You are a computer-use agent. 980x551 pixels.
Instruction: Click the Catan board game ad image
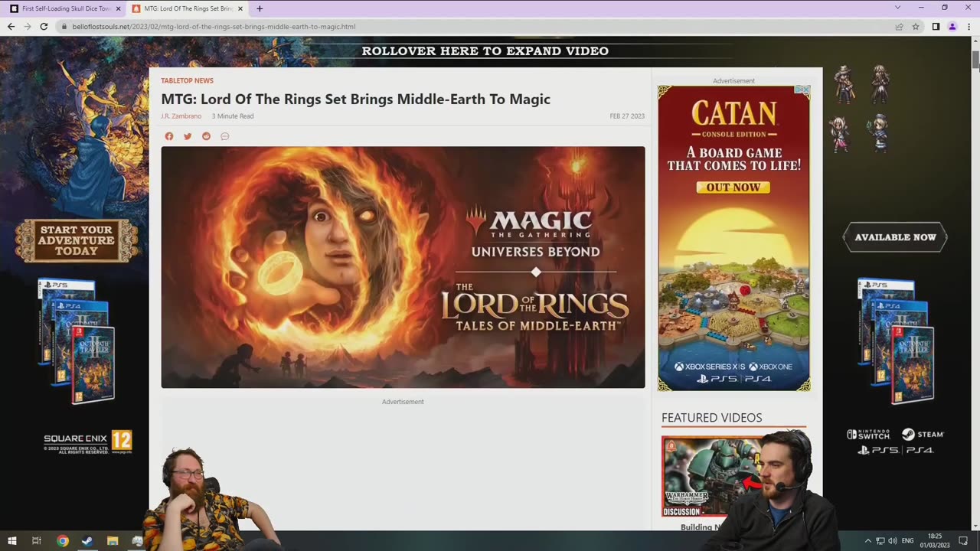733,238
